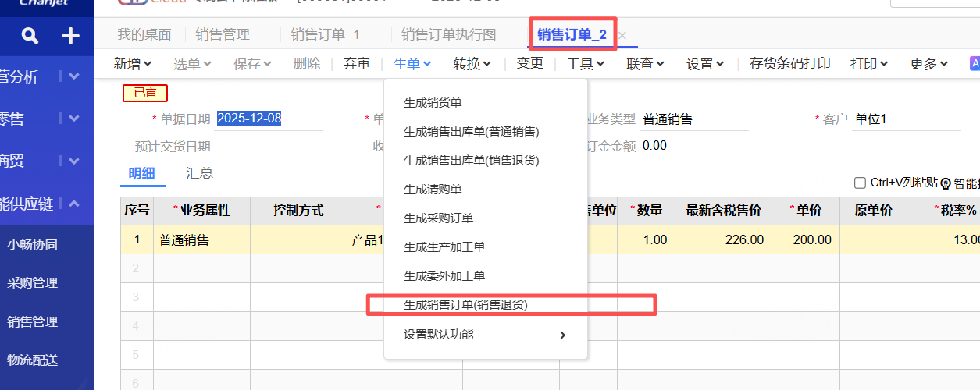Click the search magnifier icon in sidebar
The image size is (980, 390).
(x=30, y=36)
